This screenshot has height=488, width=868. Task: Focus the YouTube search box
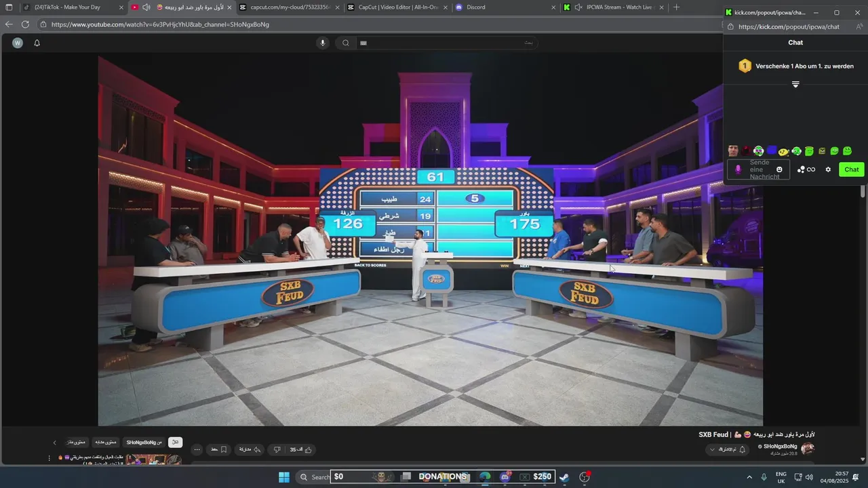[448, 43]
